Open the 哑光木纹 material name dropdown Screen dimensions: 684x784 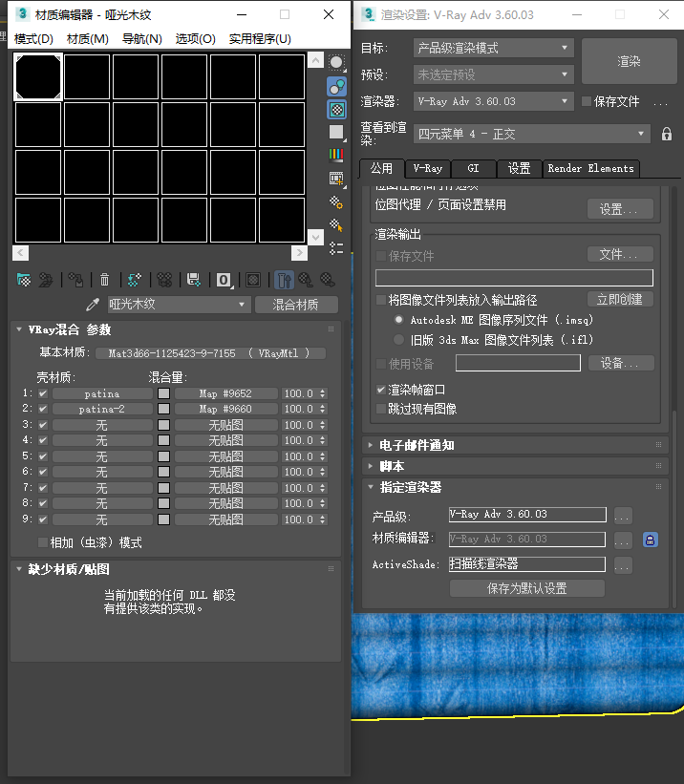tap(178, 305)
